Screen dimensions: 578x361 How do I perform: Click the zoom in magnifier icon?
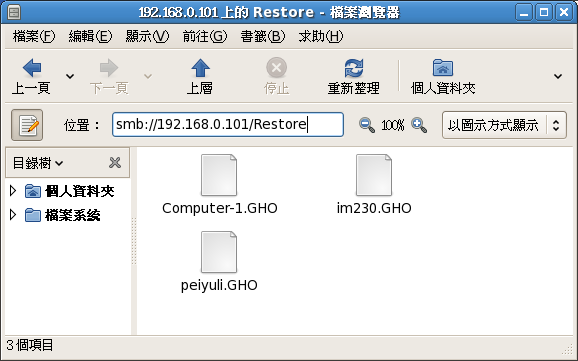point(419,125)
